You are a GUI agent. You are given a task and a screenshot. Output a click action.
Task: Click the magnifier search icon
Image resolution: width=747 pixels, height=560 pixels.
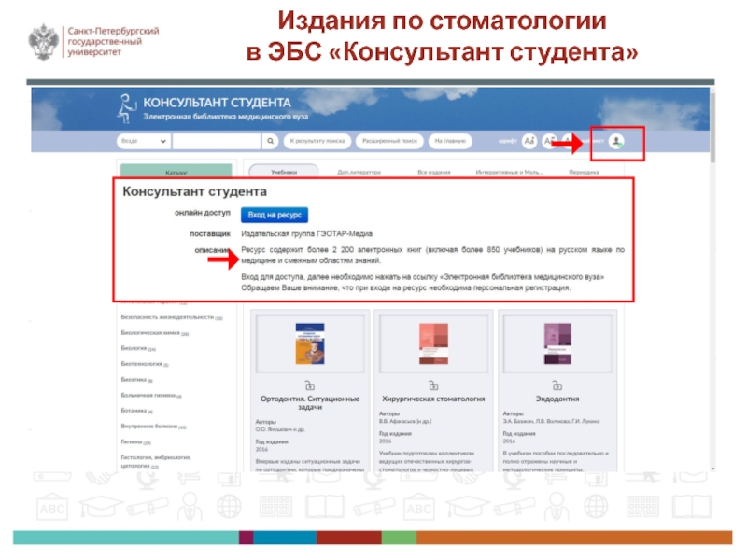[x=270, y=141]
